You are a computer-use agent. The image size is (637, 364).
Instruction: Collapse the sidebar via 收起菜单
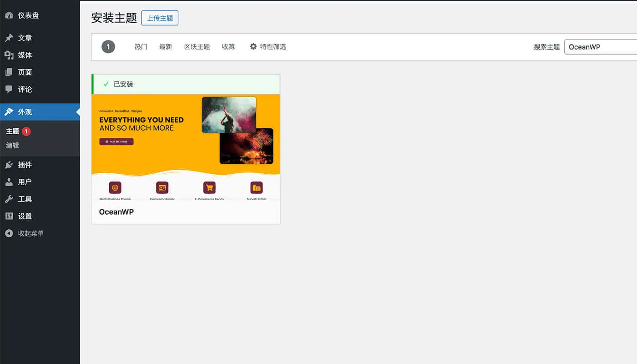30,233
